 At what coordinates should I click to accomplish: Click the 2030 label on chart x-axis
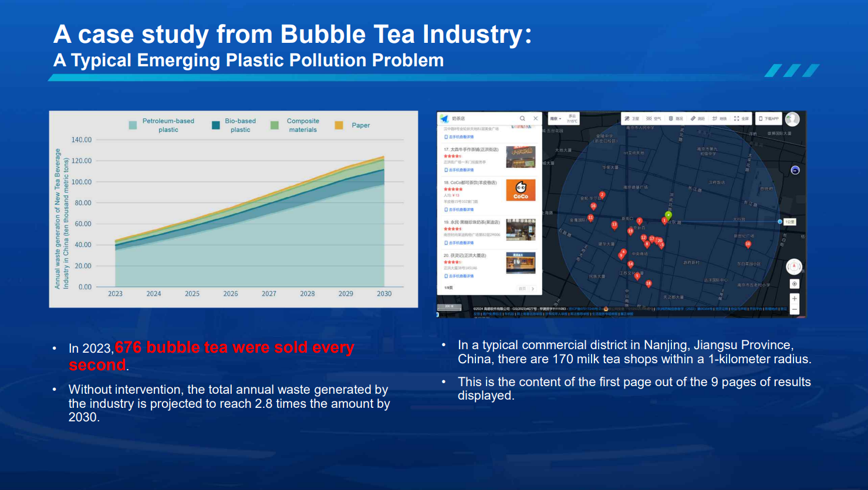click(384, 293)
